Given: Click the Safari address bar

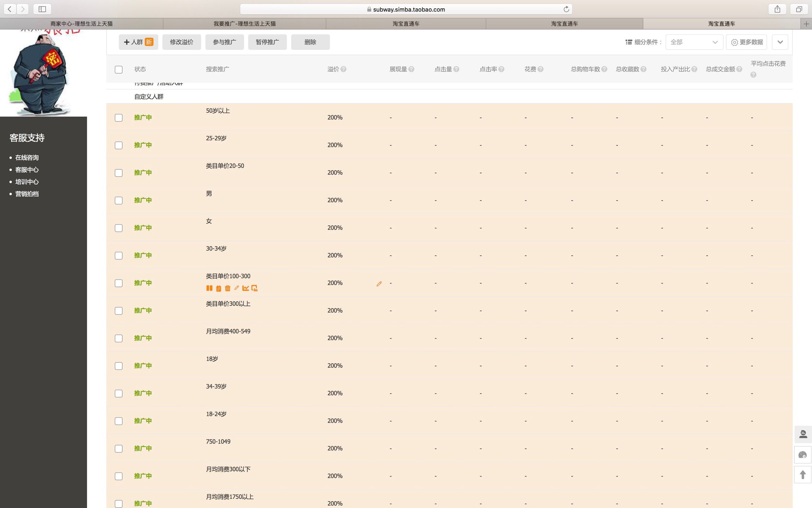Looking at the screenshot, I should tap(406, 9).
